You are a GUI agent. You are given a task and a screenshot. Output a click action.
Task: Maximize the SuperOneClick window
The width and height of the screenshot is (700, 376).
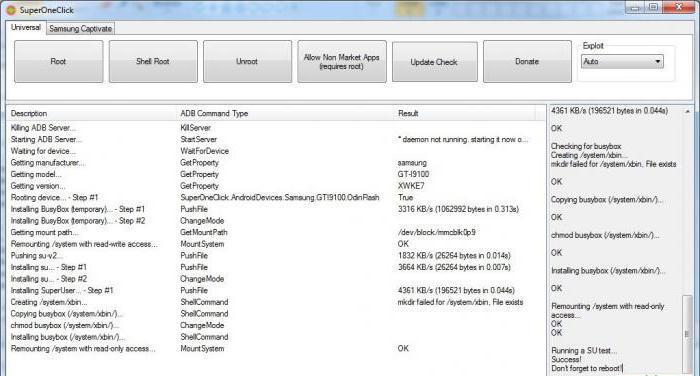[x=654, y=8]
